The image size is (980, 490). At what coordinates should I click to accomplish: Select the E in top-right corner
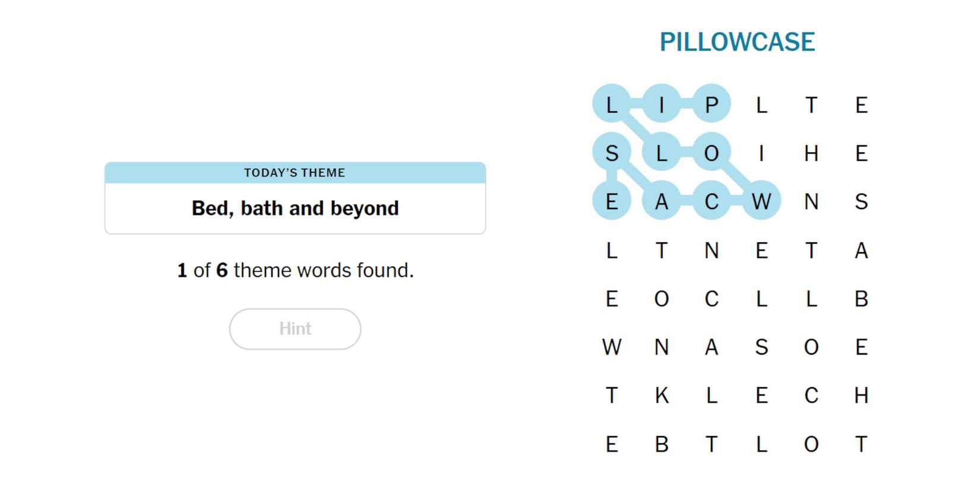[x=861, y=105]
